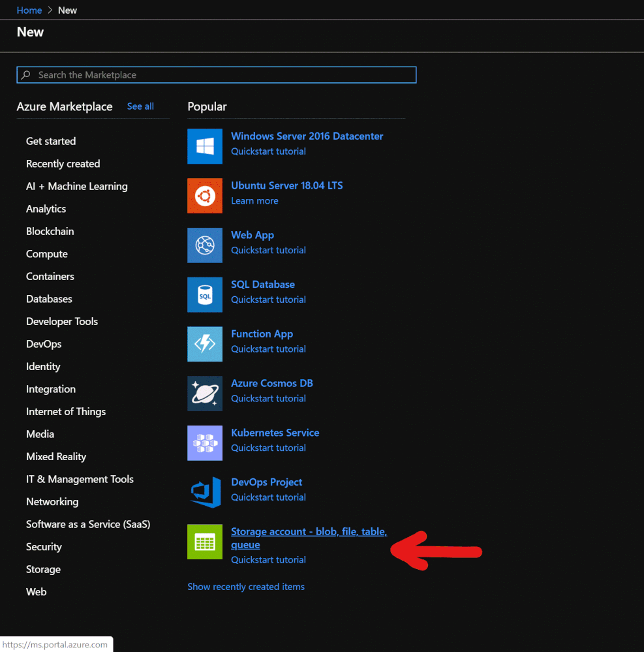Click the Web App globe icon
Screen dimensions: 644x652
tap(204, 245)
